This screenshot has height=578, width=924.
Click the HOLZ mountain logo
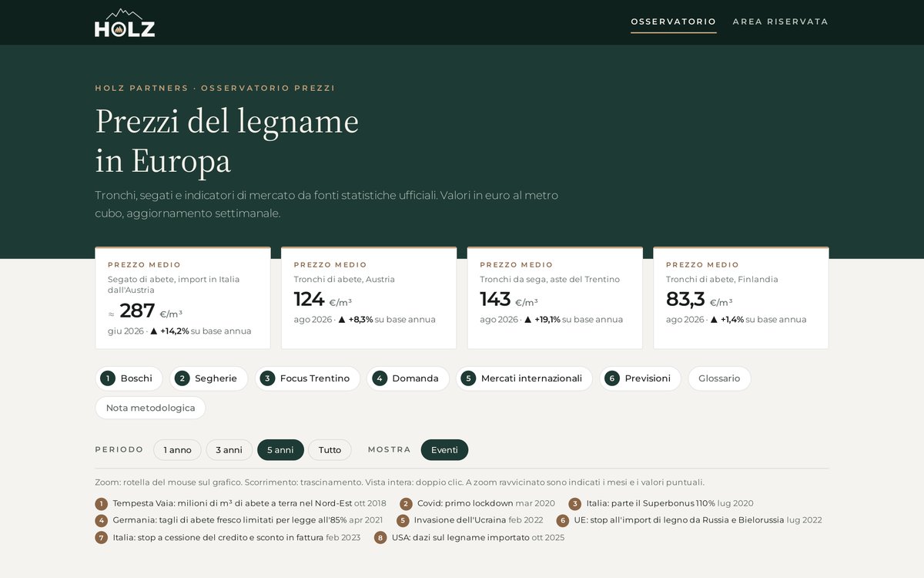coord(125,22)
